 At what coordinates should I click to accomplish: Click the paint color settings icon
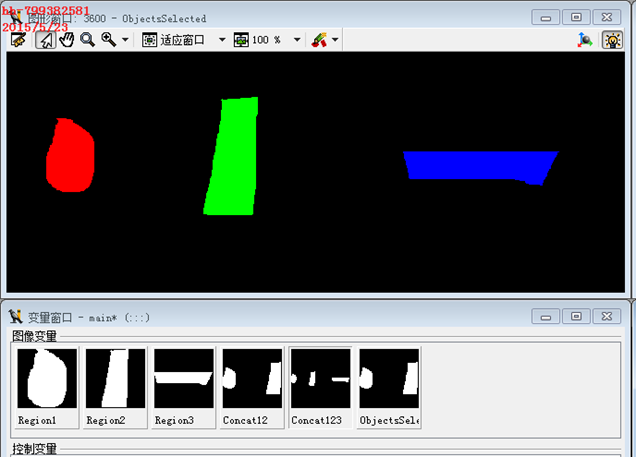[x=319, y=40]
